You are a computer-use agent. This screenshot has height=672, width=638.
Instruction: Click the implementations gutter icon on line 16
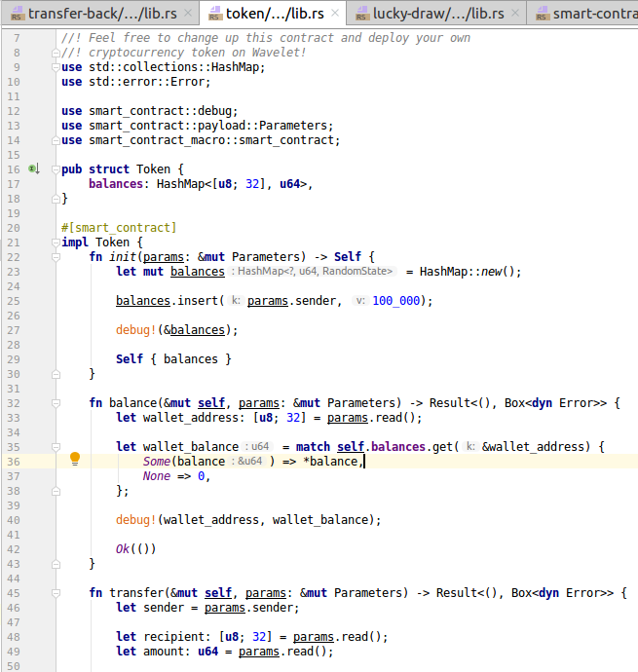(x=33, y=168)
